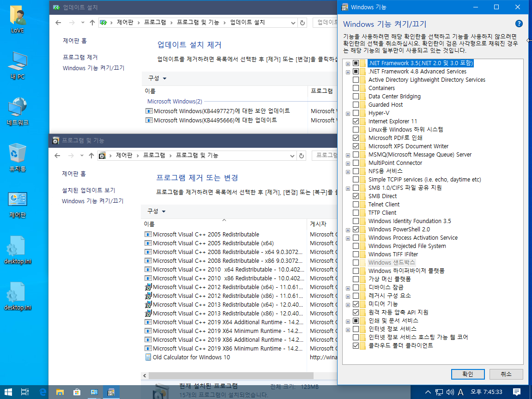This screenshot has width=532, height=399.
Task: Open the 네트워크 desktop icon
Action: click(x=17, y=111)
